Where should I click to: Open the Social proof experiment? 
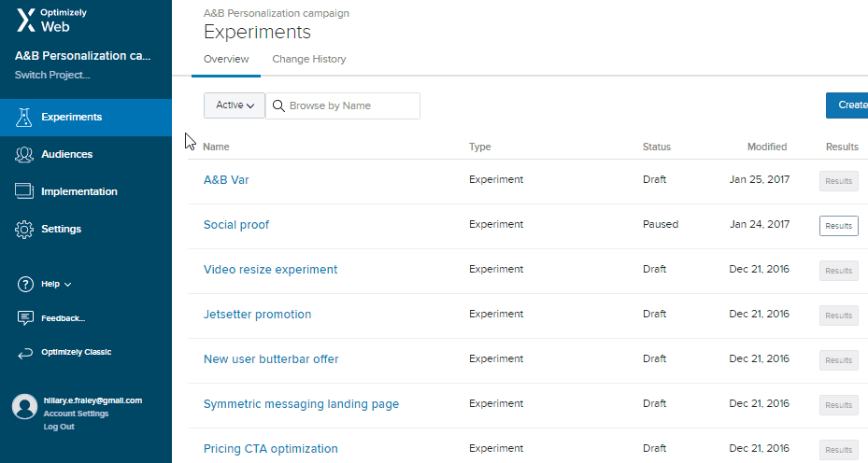coord(236,225)
